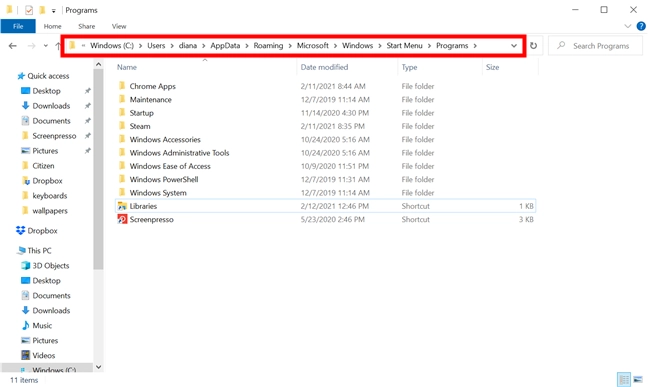
Task: Open the wallpapers folder in sidebar
Action: click(50, 211)
